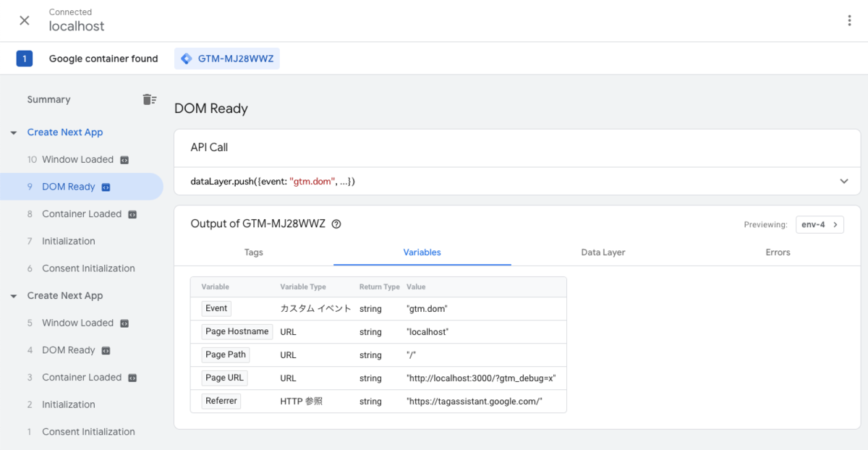The image size is (868, 450).
Task: Click the "/" value in Page Path row
Action: click(x=412, y=355)
